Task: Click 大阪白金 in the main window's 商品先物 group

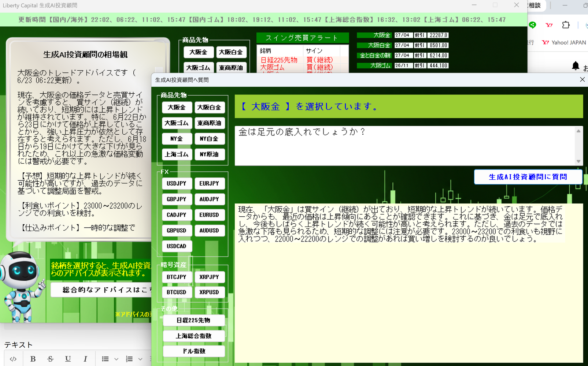Action: click(231, 52)
